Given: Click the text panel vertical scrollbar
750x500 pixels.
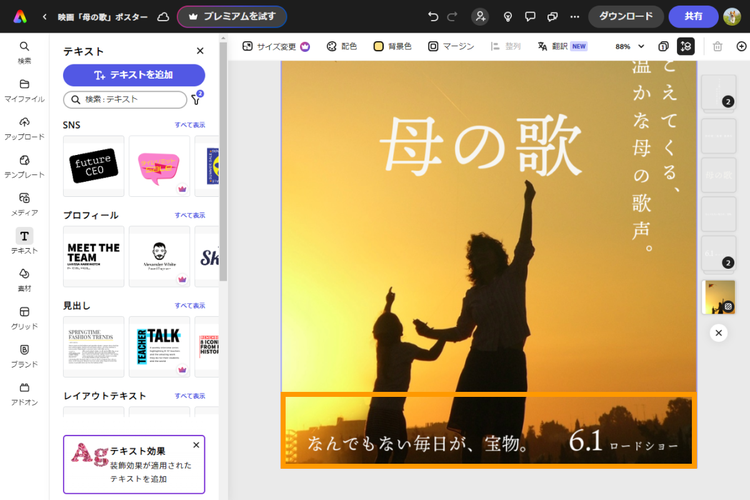Looking at the screenshot, I should click(x=223, y=161).
